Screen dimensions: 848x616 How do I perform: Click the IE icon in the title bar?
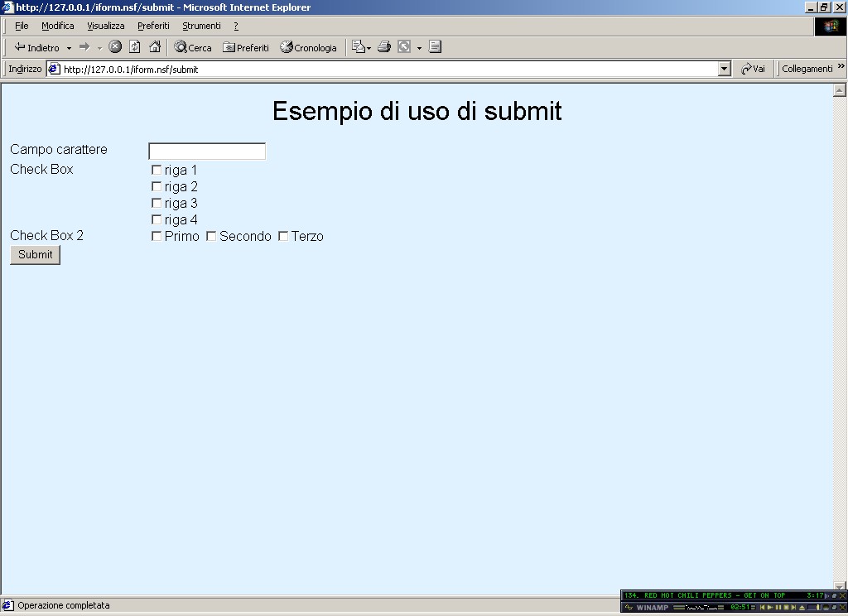point(7,7)
